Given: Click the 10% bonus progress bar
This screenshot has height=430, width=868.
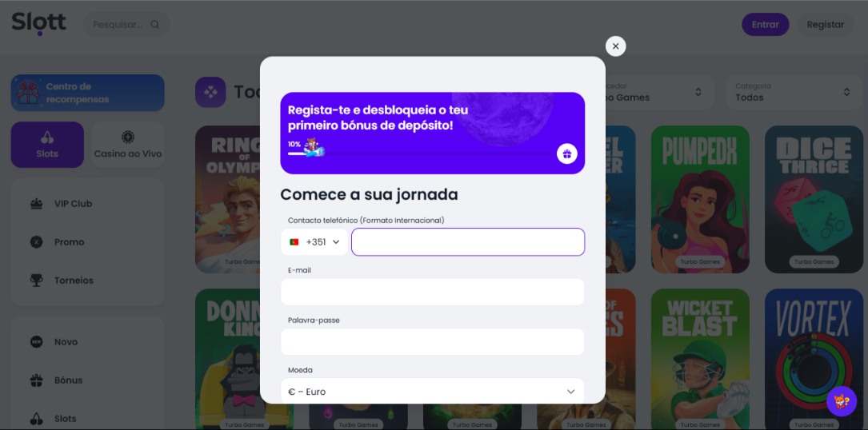Looking at the screenshot, I should coord(420,153).
